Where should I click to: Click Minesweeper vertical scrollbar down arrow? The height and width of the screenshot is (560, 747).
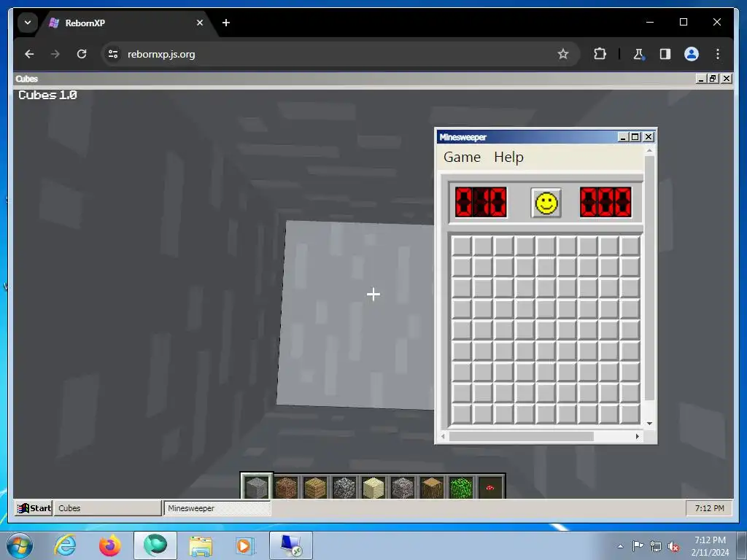pos(649,424)
